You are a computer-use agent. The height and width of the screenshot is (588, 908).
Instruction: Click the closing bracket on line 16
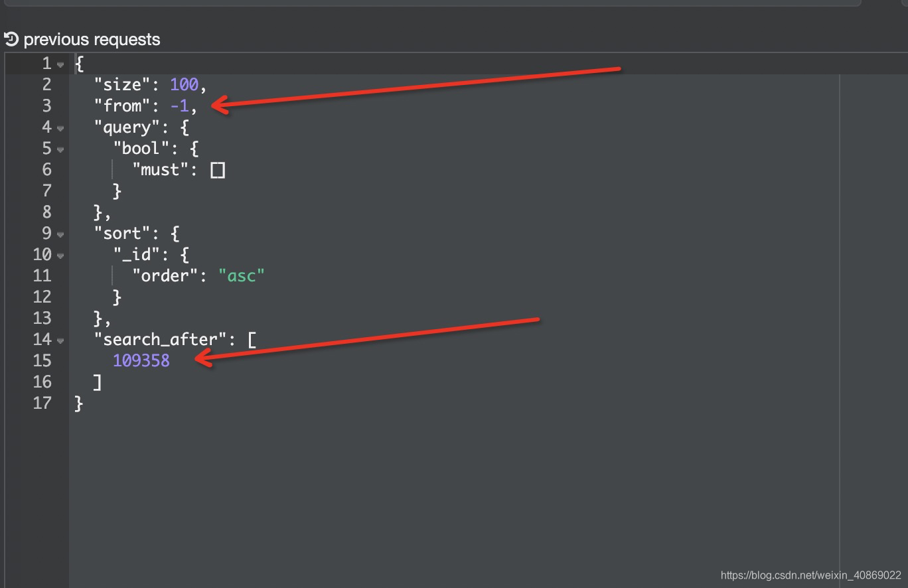[x=98, y=382]
